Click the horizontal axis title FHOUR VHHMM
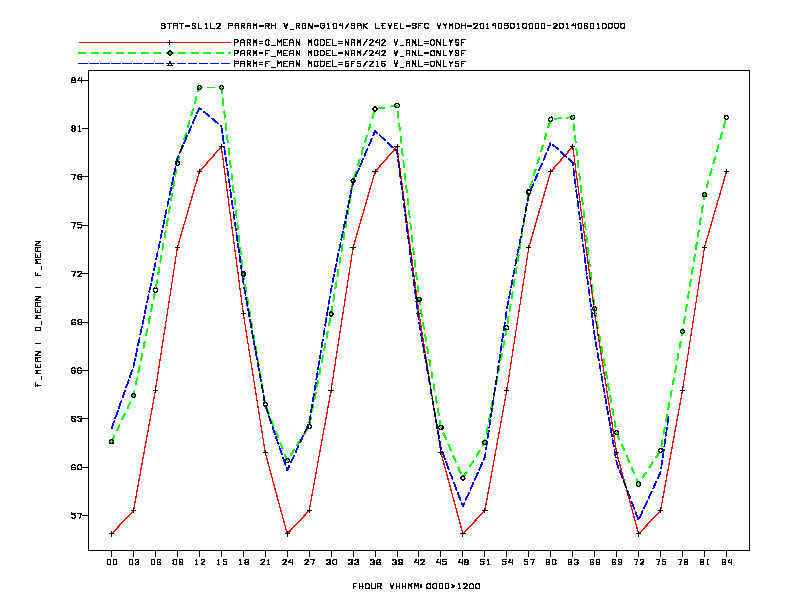Image resolution: width=792 pixels, height=612 pixels. coord(416,586)
